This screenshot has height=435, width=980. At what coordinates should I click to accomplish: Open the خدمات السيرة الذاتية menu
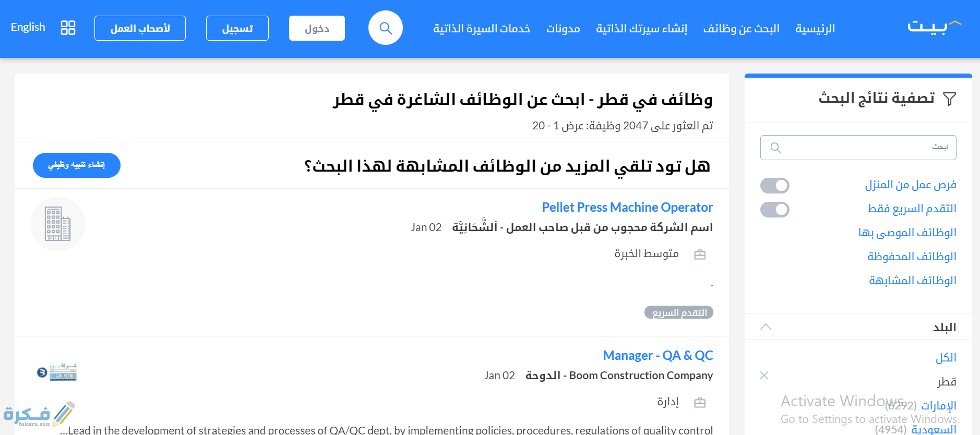(481, 29)
